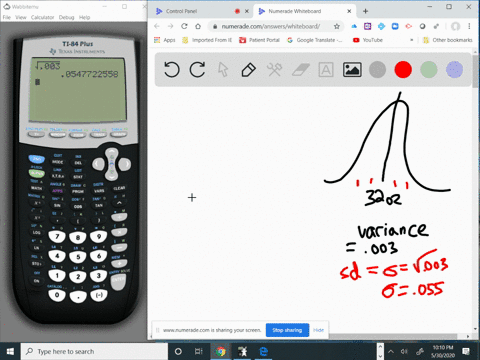Select the eraser tool
The width and height of the screenshot is (480, 360).
coord(300,70)
